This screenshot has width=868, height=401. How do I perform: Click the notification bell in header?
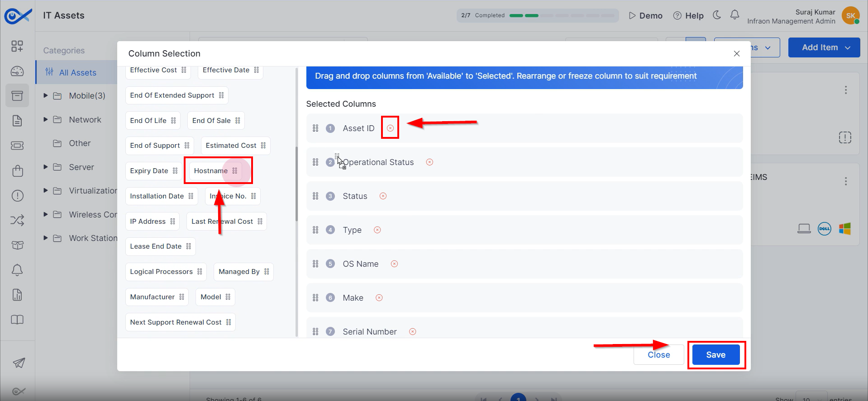tap(734, 15)
